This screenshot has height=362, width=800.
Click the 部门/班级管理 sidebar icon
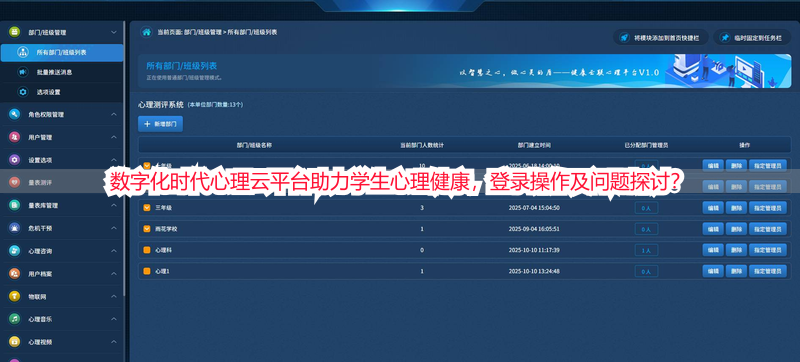coord(14,32)
